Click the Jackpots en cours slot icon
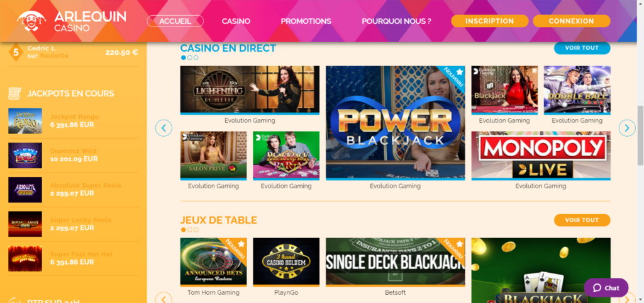Viewport: 644px width, 303px height. coord(14,93)
